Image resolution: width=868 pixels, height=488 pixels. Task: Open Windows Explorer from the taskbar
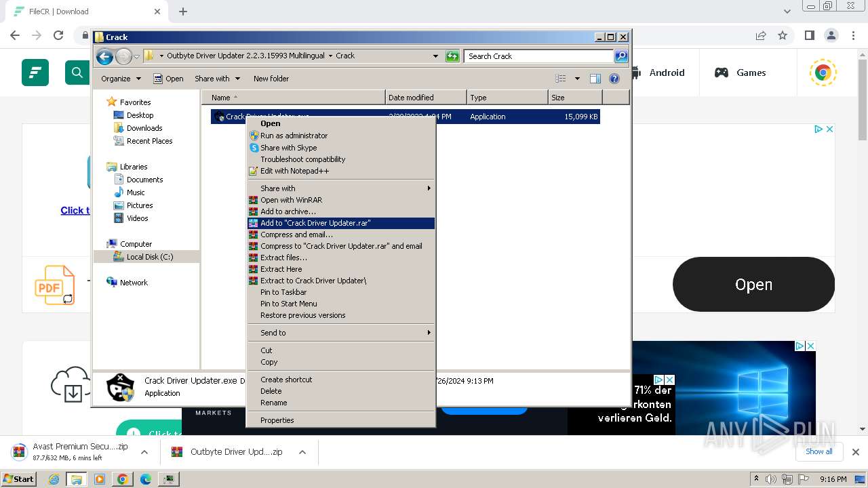point(77,479)
